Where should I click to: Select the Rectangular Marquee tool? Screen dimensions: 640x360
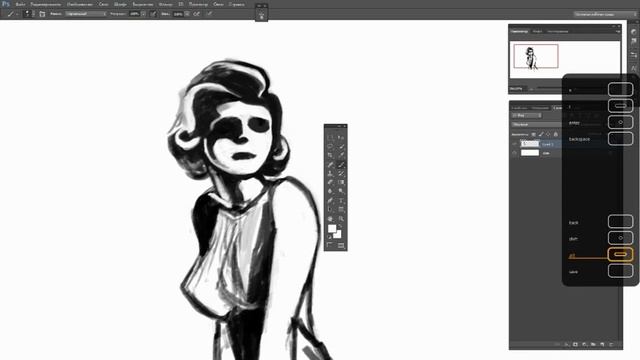point(330,137)
